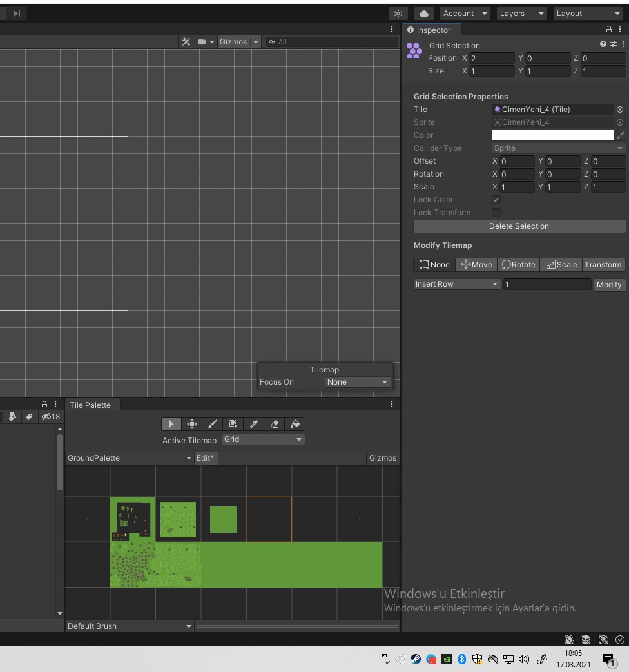Open the Tile object picker circle
629x672 pixels.
tap(620, 110)
